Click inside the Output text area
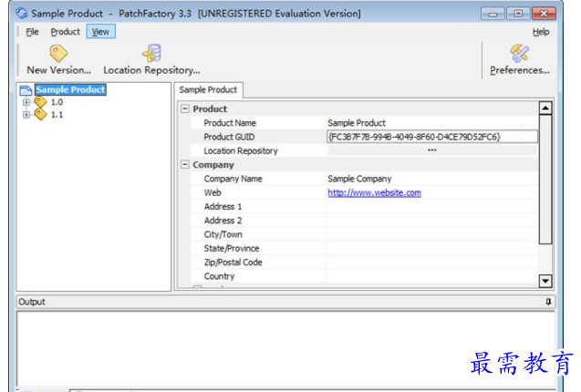 285,348
